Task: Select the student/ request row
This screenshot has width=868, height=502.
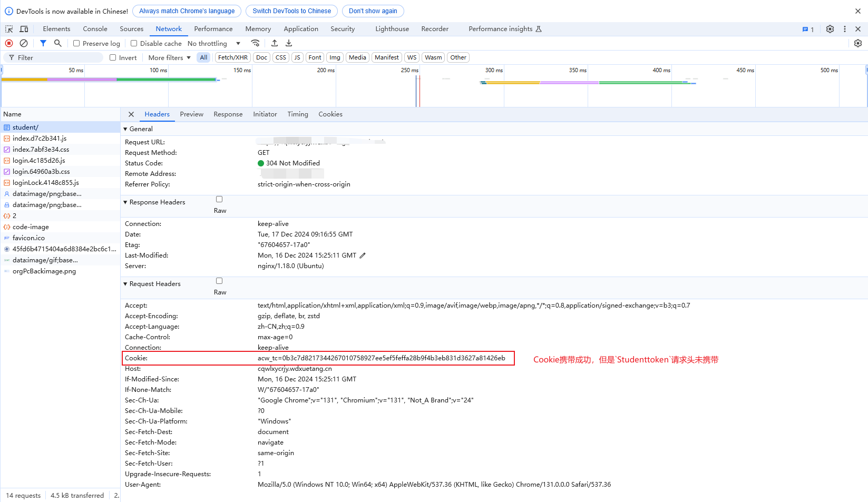Action: tap(60, 127)
